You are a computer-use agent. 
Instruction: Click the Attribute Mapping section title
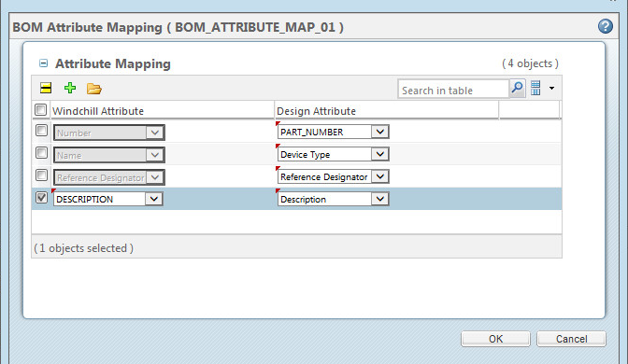point(113,64)
